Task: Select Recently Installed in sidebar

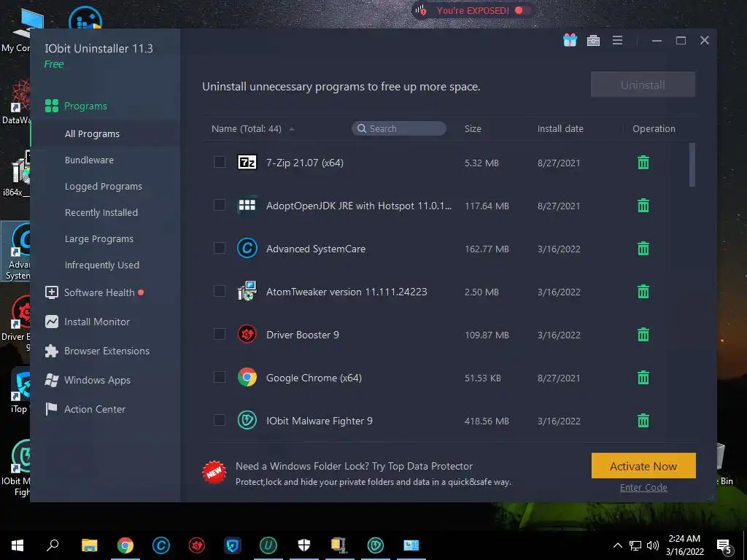Action: [x=101, y=212]
